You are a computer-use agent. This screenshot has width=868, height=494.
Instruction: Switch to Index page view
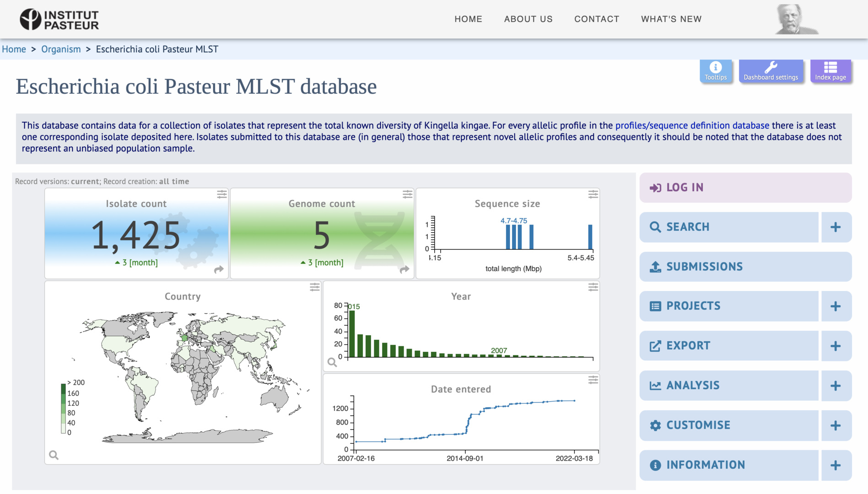point(830,71)
